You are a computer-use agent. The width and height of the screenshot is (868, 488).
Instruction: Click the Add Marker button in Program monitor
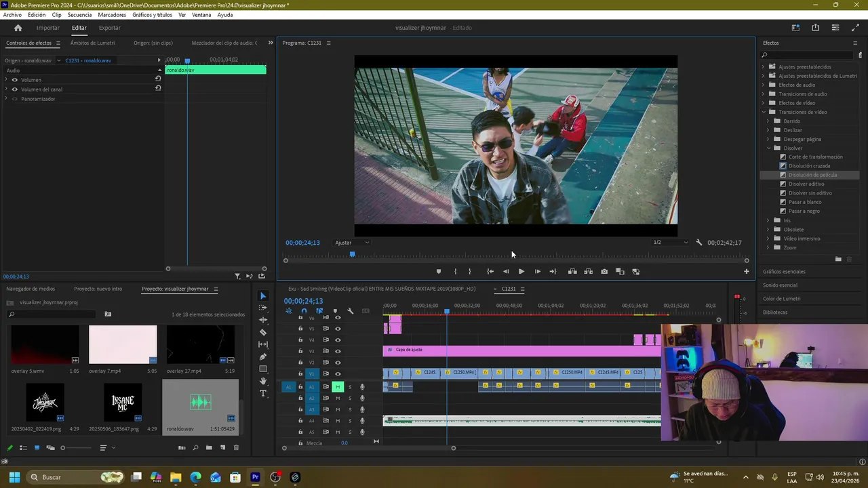(438, 271)
